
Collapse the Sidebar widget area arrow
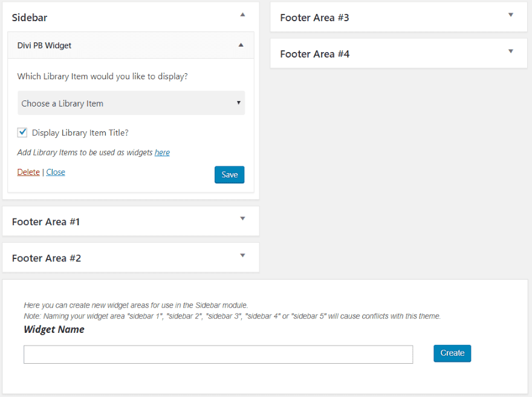pos(242,14)
